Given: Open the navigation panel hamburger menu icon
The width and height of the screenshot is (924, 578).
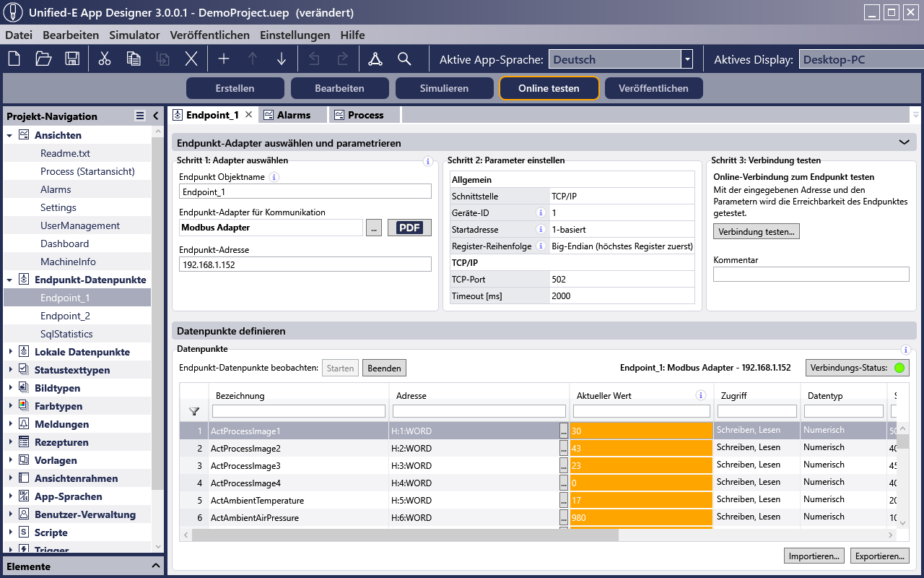Looking at the screenshot, I should click(x=140, y=116).
